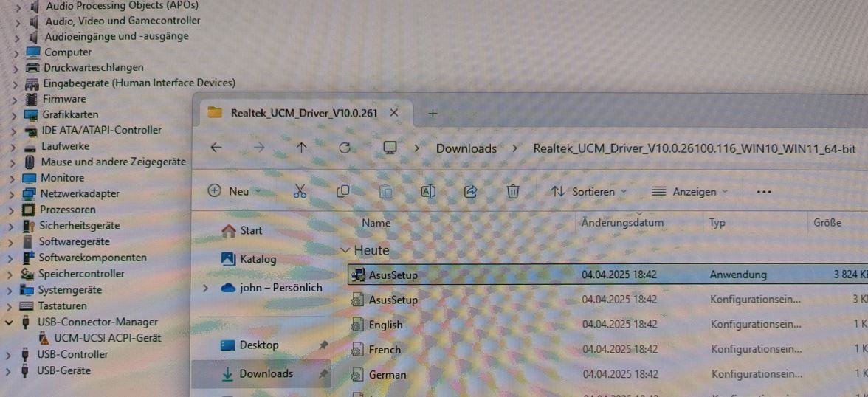Click the Laufwerke device category

click(56, 146)
